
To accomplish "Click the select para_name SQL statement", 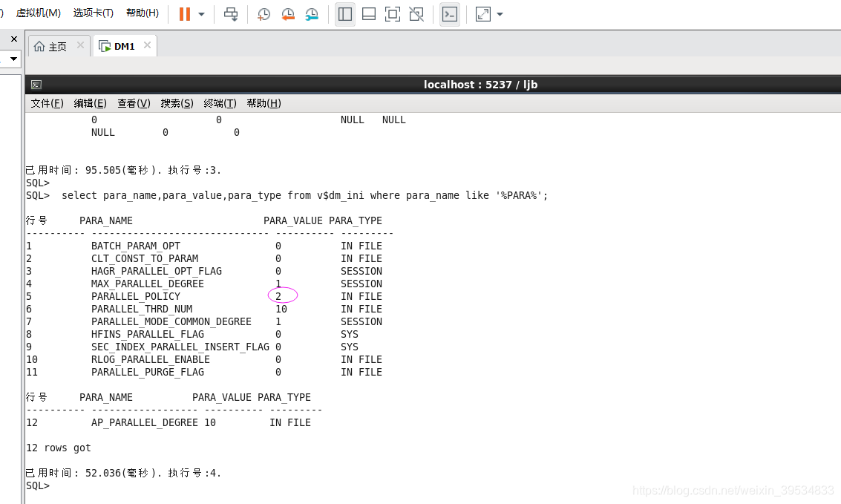I will tap(304, 196).
